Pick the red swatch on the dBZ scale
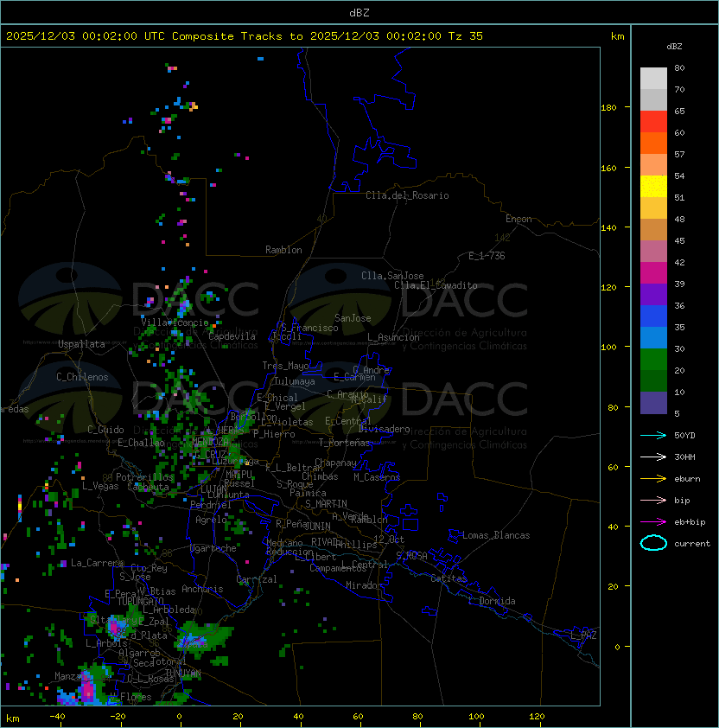 pyautogui.click(x=653, y=122)
